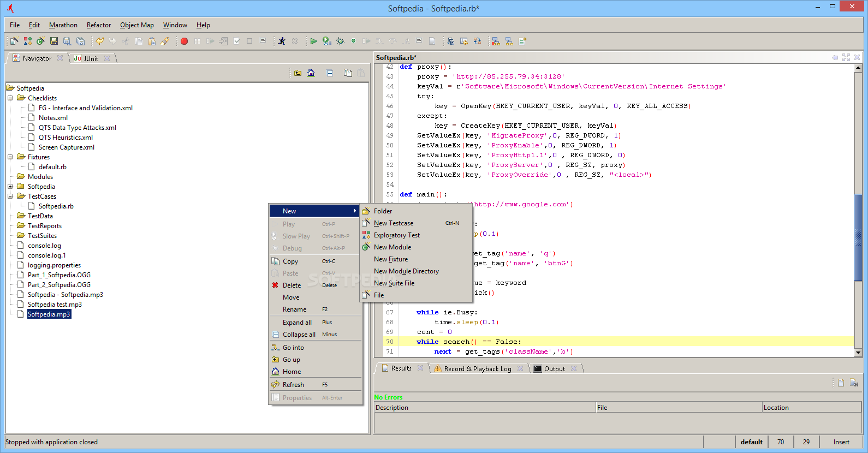Click the Create Data Loop icon
Screen dimensions: 868x453
coord(463,41)
